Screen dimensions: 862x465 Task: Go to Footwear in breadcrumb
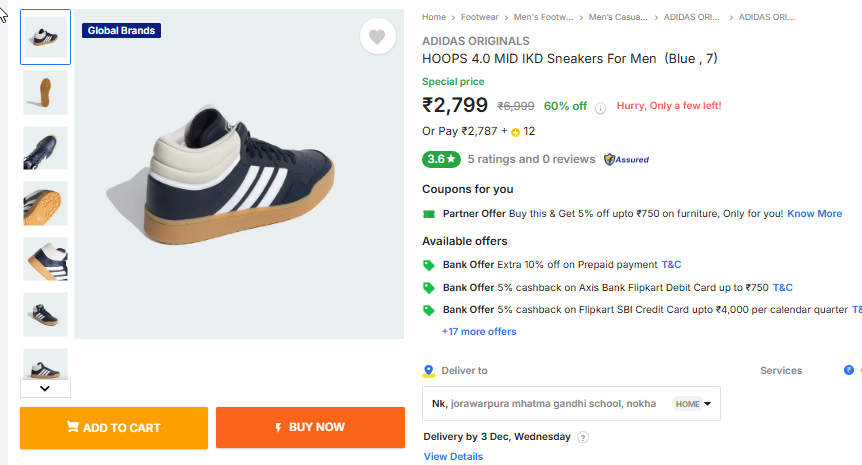480,17
